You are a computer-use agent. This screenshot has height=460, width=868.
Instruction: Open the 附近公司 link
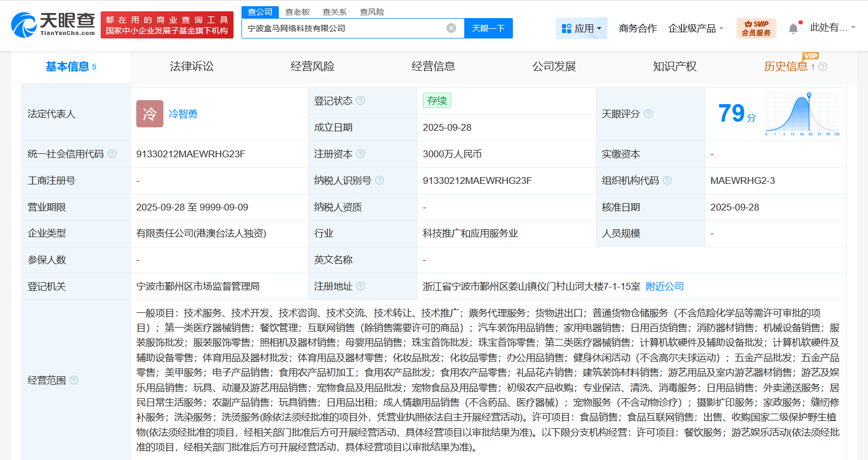coord(664,286)
